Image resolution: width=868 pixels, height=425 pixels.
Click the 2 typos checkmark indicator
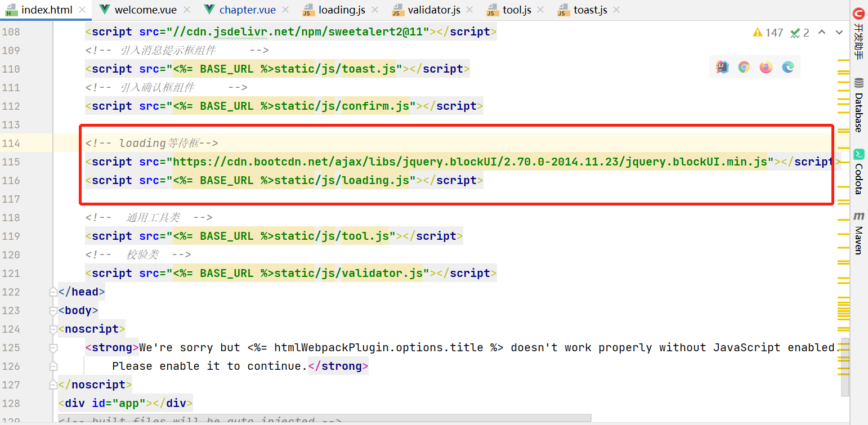pos(799,33)
